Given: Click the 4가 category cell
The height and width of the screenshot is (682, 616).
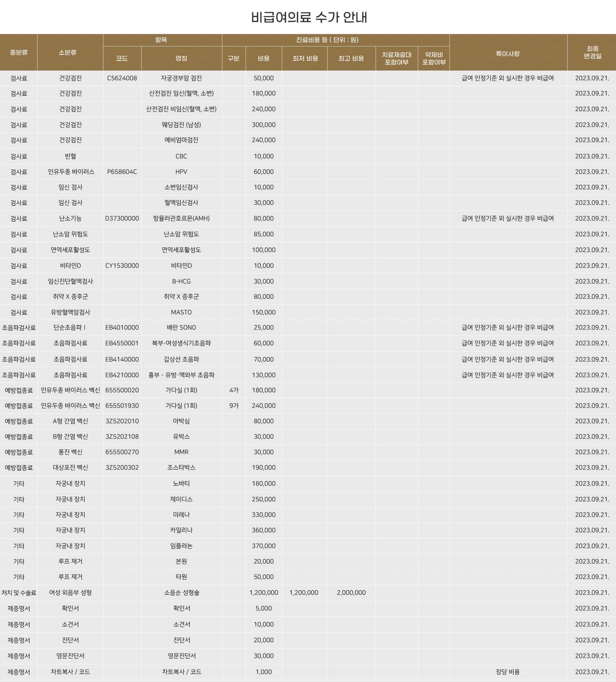Looking at the screenshot, I should 234,390.
